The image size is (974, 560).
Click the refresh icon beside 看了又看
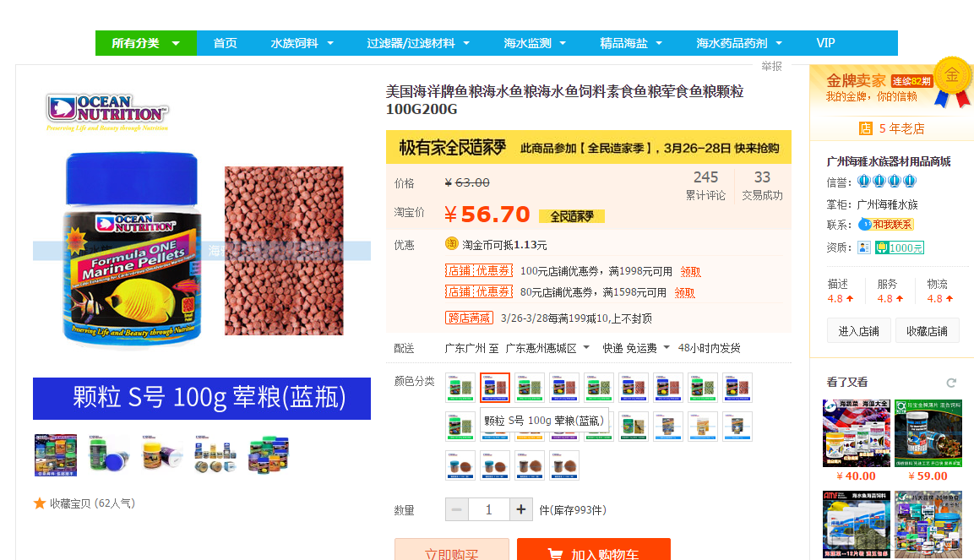(951, 383)
